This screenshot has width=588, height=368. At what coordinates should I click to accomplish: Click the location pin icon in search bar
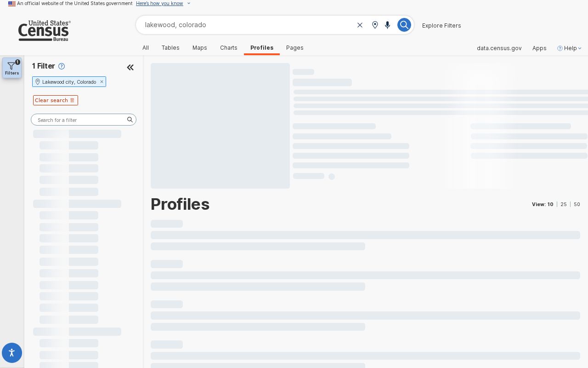click(x=375, y=25)
